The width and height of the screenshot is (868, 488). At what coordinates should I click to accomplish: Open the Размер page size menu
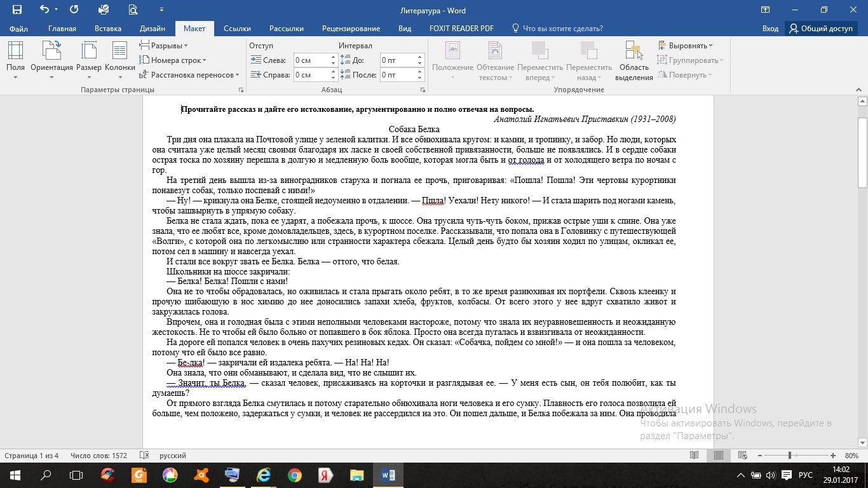[88, 60]
